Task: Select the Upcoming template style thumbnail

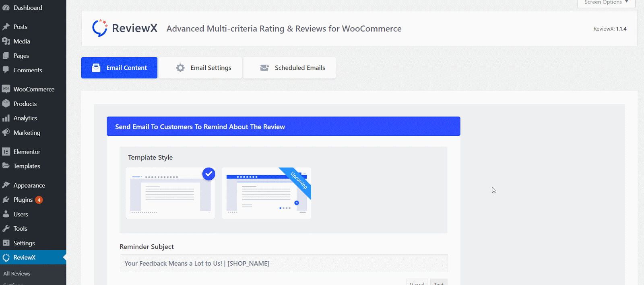Action: click(266, 193)
